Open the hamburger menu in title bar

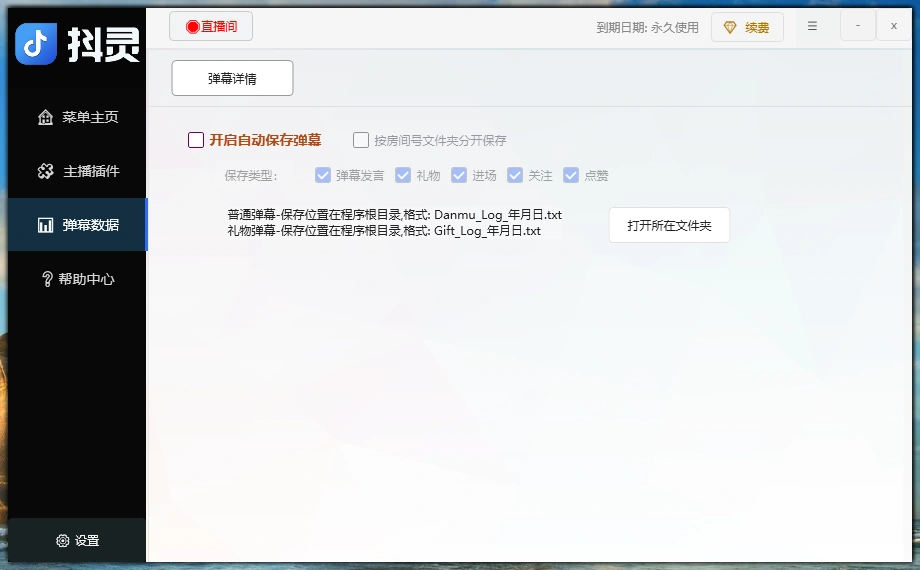click(812, 26)
